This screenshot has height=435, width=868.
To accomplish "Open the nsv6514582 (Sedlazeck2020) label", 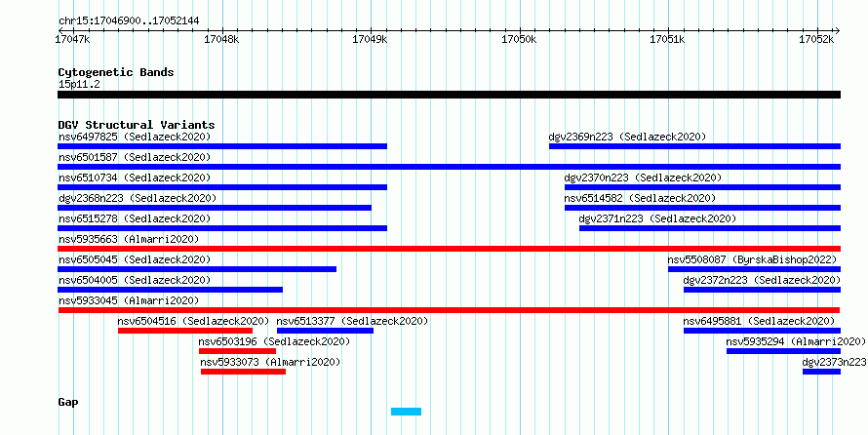I will 640,198.
